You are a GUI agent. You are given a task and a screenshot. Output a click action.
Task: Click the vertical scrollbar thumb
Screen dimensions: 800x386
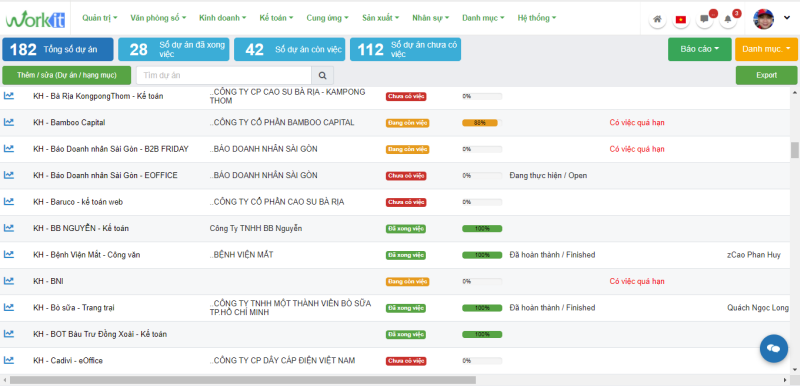794,150
